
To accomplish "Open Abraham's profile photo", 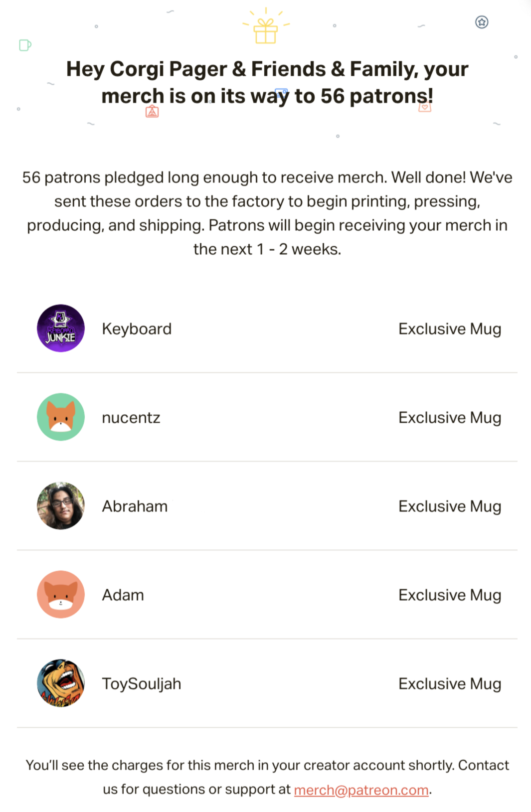I will pos(61,506).
